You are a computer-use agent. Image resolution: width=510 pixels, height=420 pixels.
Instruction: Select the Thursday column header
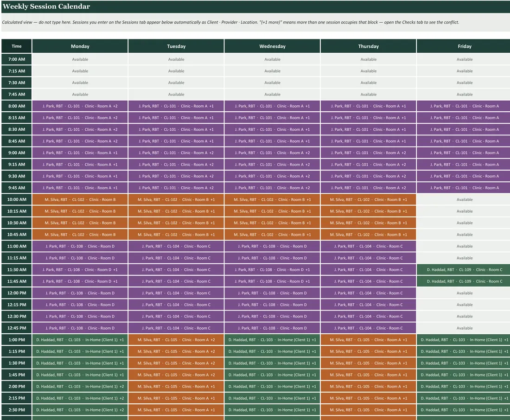(369, 46)
